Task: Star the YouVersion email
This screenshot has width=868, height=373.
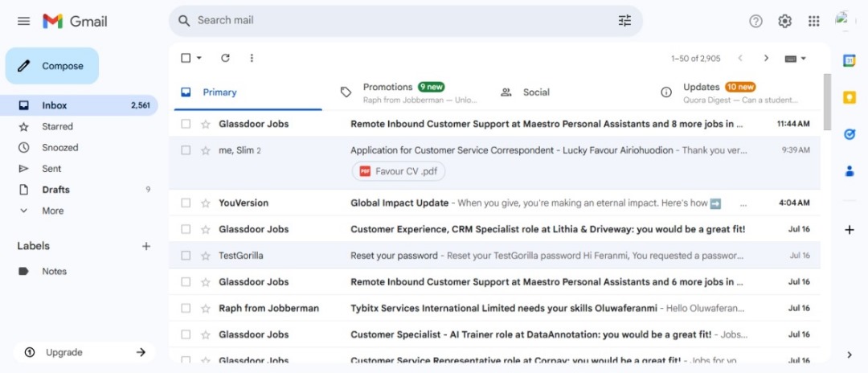Action: (206, 203)
